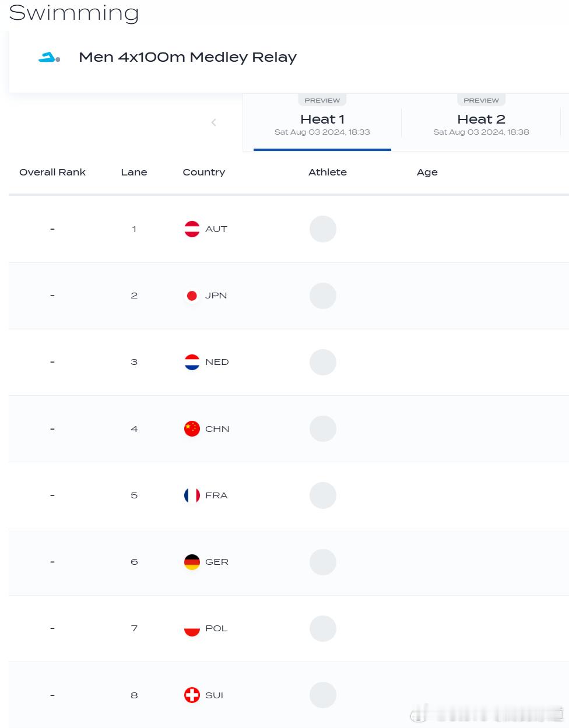Switch to the Heat 2 tab

(x=481, y=123)
